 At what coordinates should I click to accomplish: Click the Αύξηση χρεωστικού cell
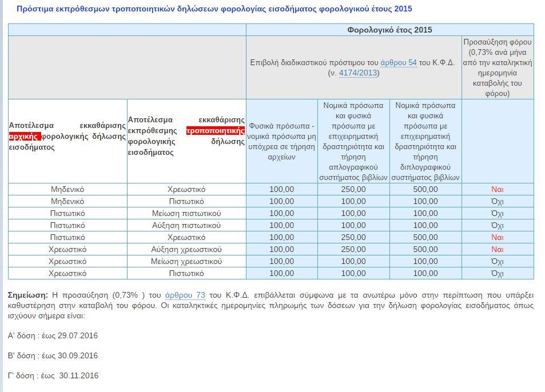click(x=186, y=249)
